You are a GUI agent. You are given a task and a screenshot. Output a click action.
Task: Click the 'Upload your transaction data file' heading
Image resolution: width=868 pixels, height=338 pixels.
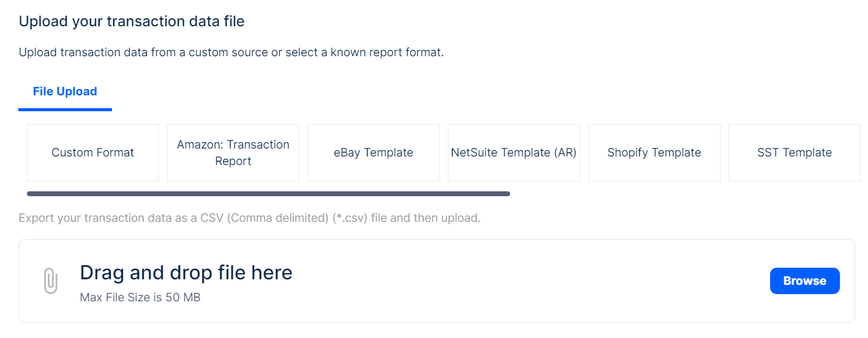coord(132,21)
